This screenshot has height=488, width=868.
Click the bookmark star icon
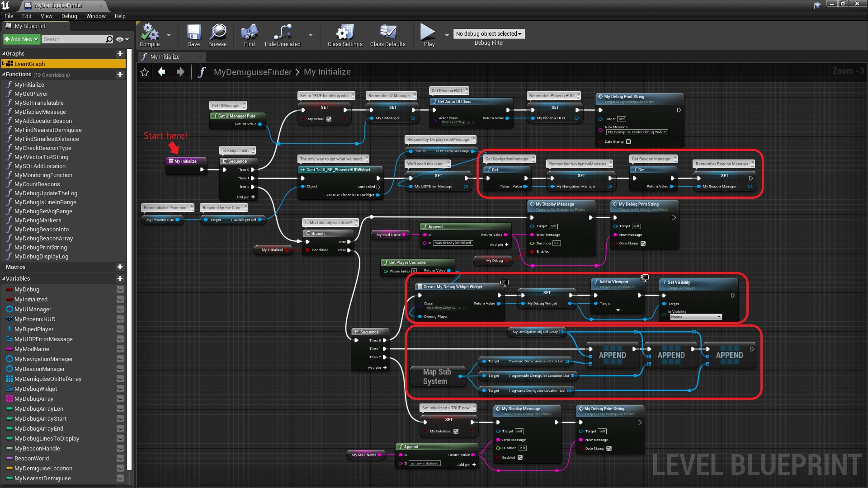[145, 72]
